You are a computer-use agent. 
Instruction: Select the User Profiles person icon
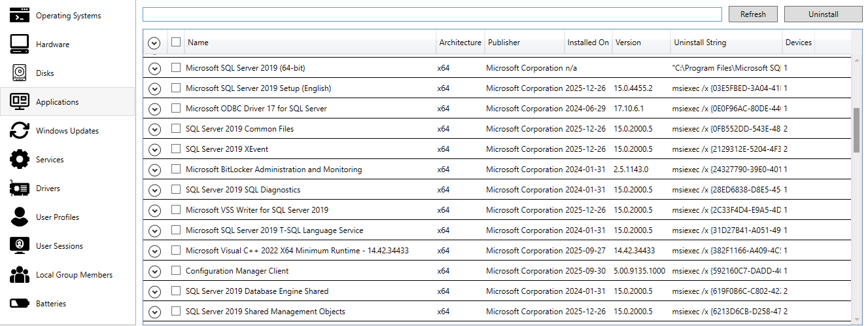(20, 217)
